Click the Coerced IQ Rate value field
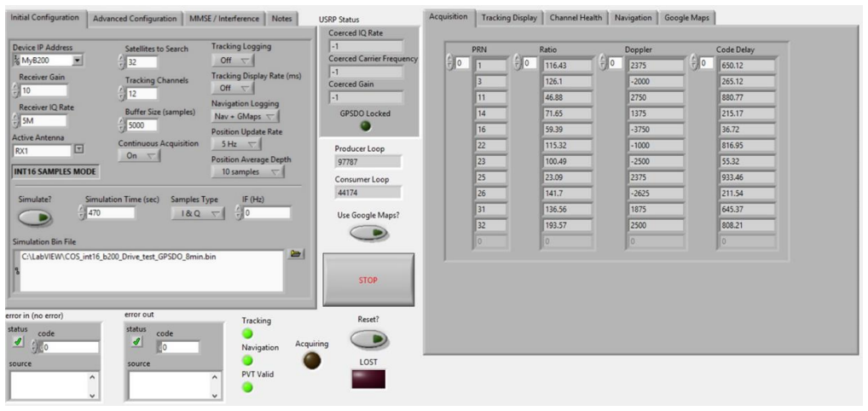Screen dimensions: 868x411 point(366,47)
